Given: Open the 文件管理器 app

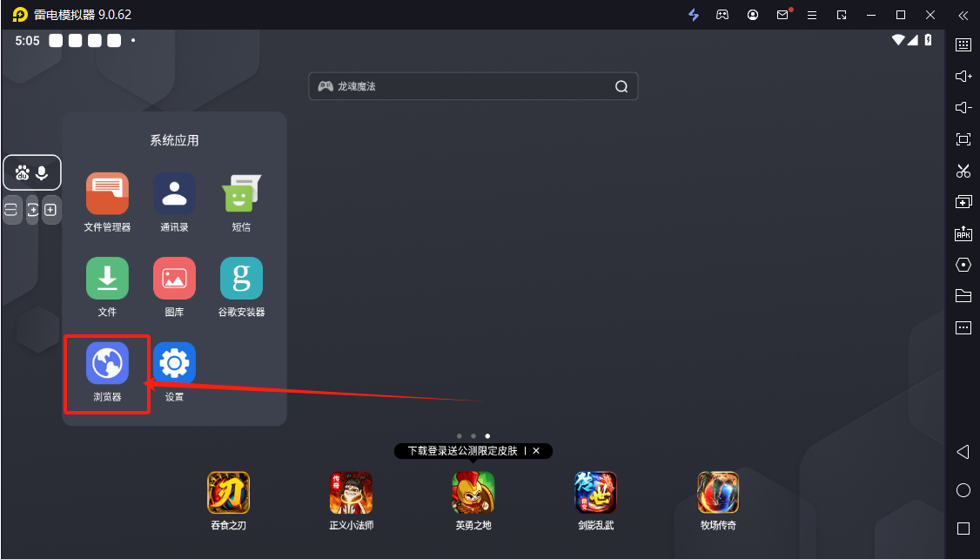Looking at the screenshot, I should (x=108, y=194).
